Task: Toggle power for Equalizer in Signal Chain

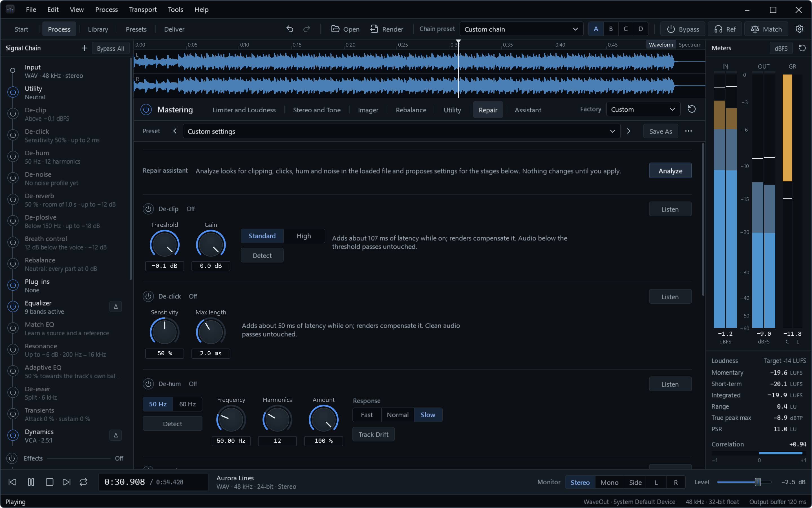Action: [x=13, y=306]
